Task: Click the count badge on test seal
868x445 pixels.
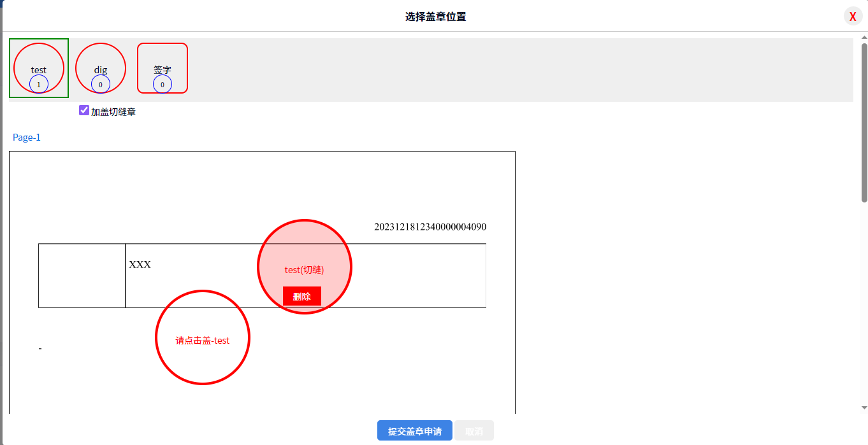Action: [39, 84]
